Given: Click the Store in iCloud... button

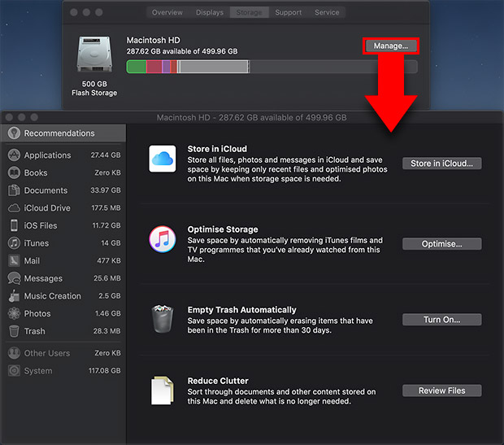Looking at the screenshot, I should click(x=441, y=164).
